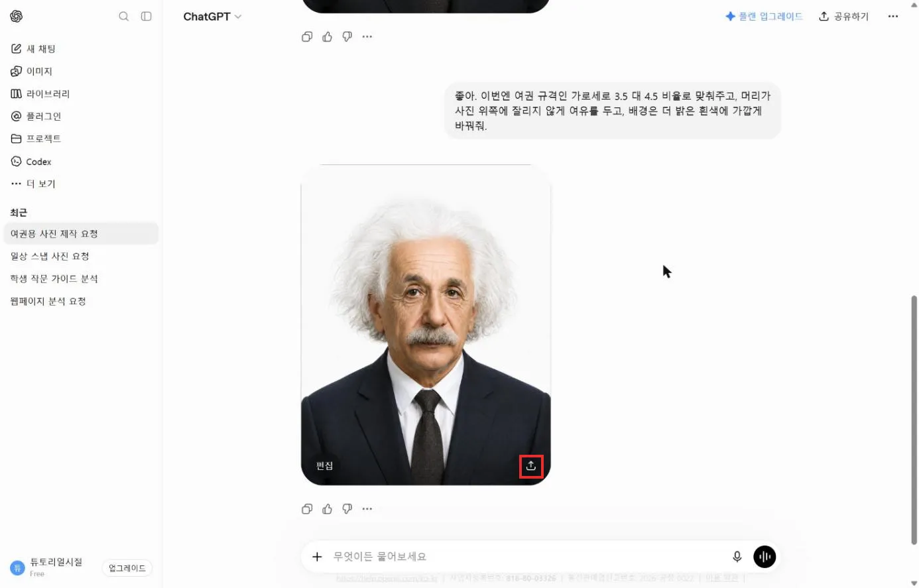This screenshot has width=919, height=588.
Task: Thumbs down the response below the portrait
Action: (347, 509)
